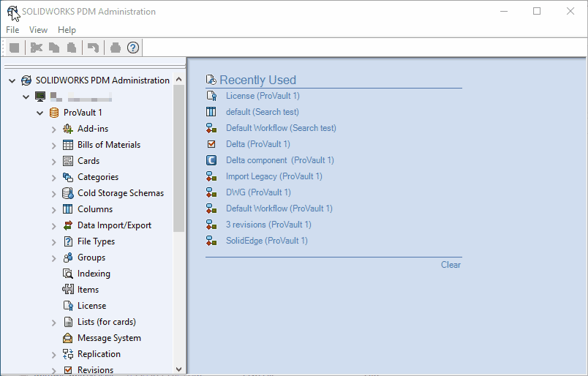The width and height of the screenshot is (588, 376).
Task: Click the Print toolbar icon
Action: click(116, 48)
